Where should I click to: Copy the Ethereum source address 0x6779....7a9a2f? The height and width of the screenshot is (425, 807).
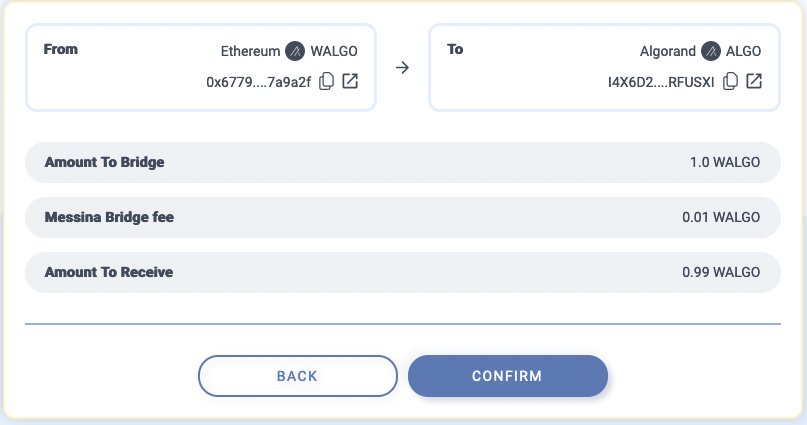[326, 81]
